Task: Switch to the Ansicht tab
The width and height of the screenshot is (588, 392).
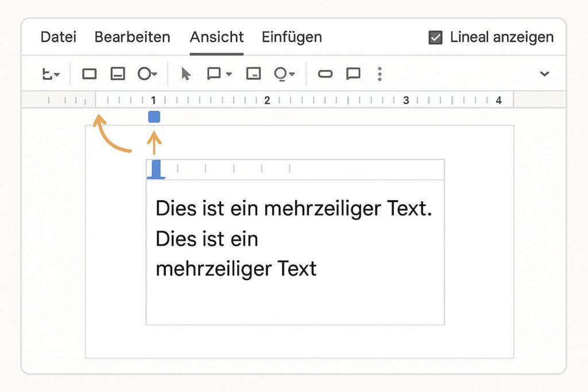Action: [216, 37]
